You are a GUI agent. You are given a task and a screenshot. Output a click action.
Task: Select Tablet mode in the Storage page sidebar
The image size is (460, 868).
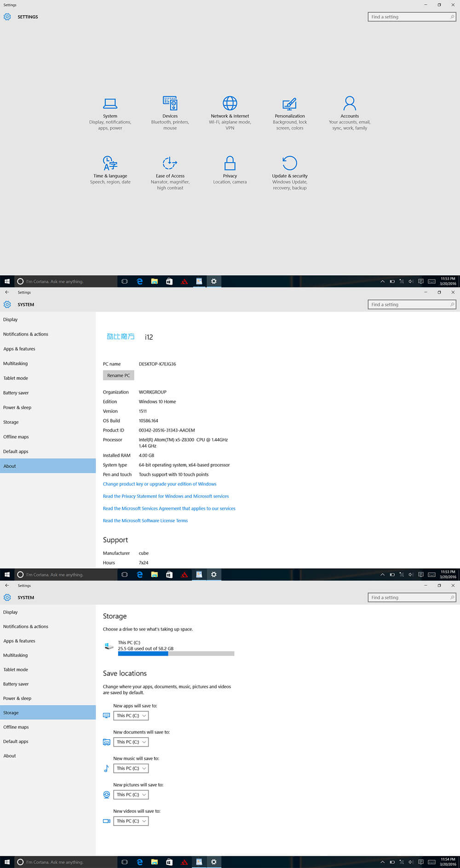48,669
